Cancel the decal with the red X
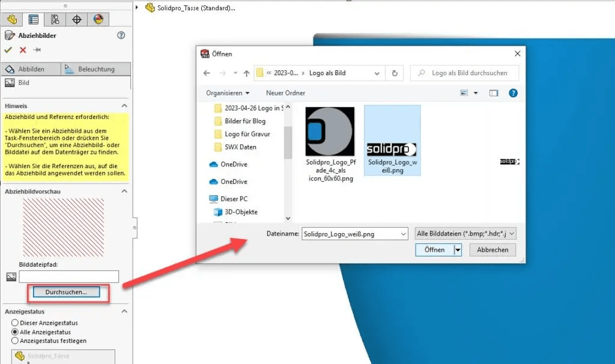Image resolution: width=615 pixels, height=364 pixels. [23, 50]
